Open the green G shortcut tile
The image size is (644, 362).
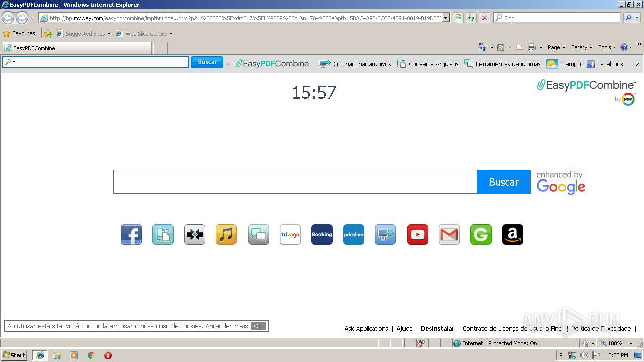pyautogui.click(x=481, y=235)
